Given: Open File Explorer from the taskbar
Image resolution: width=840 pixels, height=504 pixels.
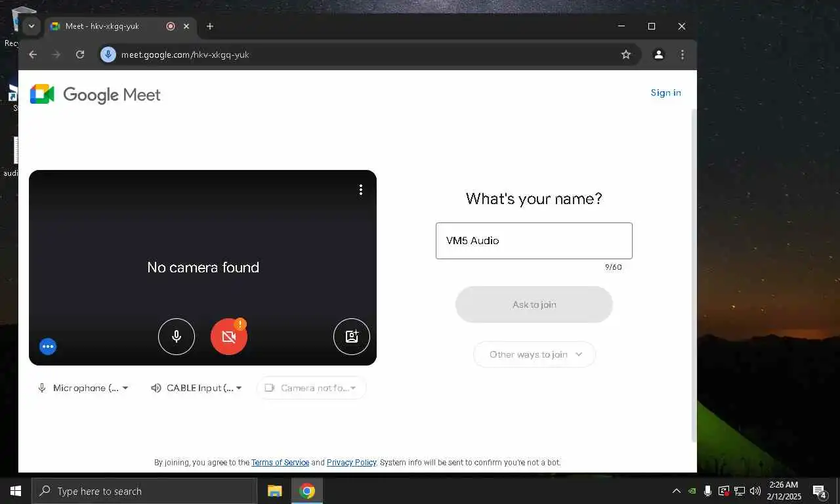Looking at the screenshot, I should [x=274, y=491].
